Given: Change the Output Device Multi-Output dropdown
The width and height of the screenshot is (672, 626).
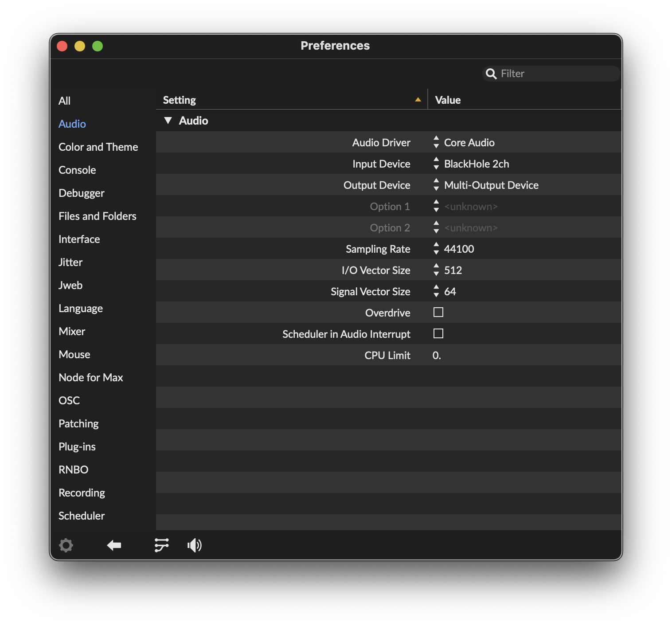Looking at the screenshot, I should point(491,185).
